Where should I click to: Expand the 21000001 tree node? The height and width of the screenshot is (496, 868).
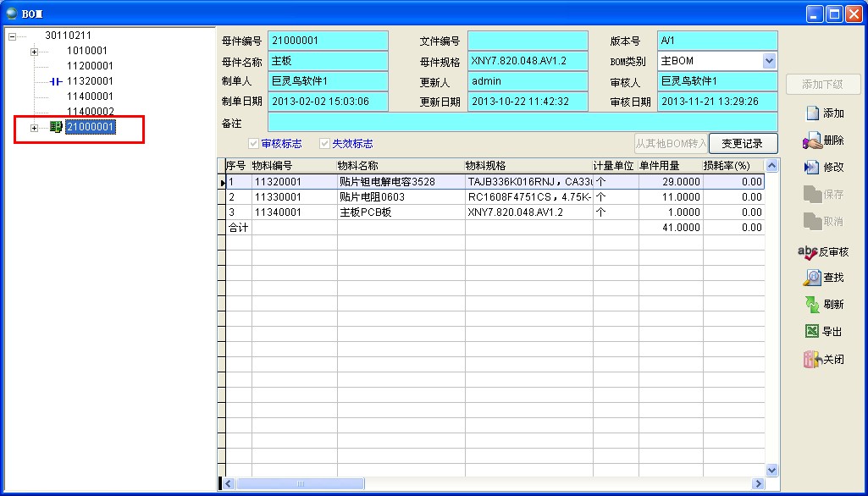coord(34,128)
